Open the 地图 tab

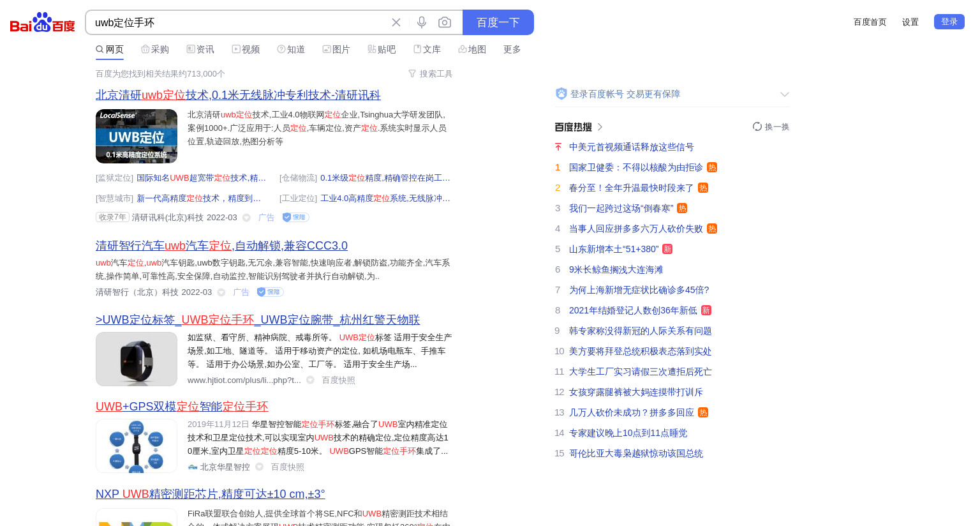tap(472, 49)
